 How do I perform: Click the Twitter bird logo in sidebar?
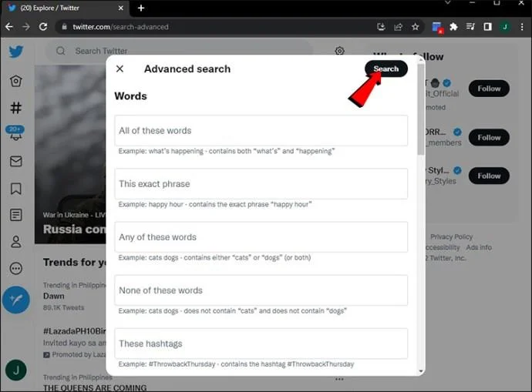(x=16, y=52)
